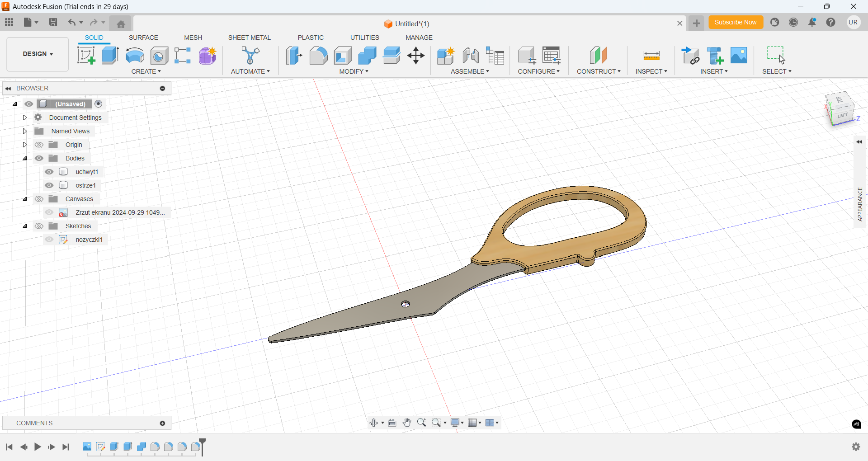
Task: Play the timeline animation
Action: pos(38,447)
